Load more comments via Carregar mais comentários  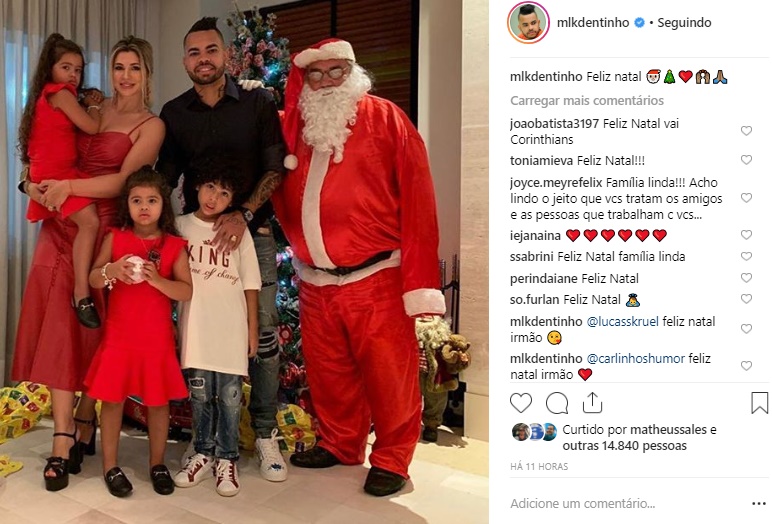[x=587, y=100]
